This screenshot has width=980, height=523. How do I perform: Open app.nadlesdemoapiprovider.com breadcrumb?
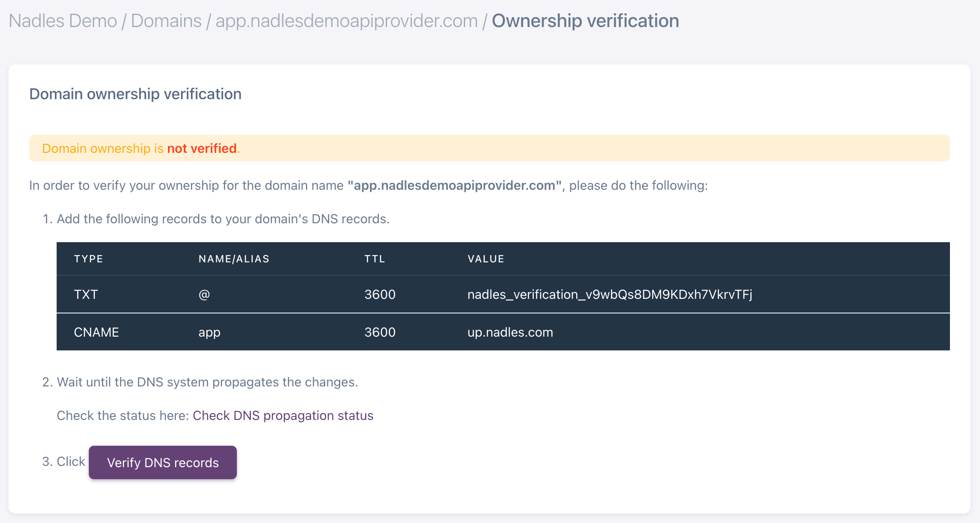click(346, 21)
